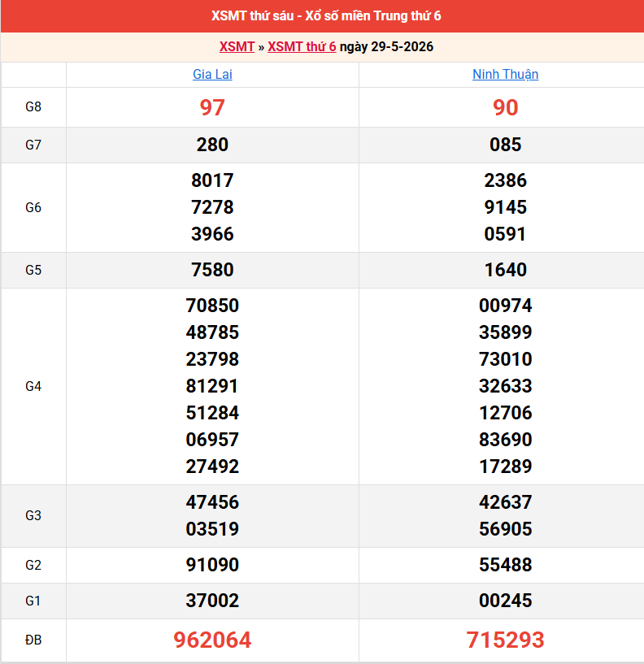Select Gia Lai G6 number 3966
Image resolution: width=644 pixels, height=664 pixels.
pyautogui.click(x=212, y=234)
